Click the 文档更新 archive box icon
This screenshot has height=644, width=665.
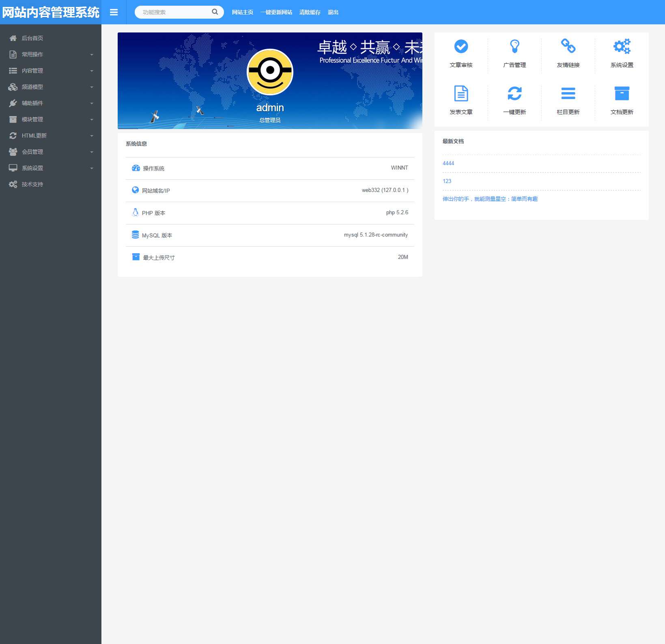(622, 94)
